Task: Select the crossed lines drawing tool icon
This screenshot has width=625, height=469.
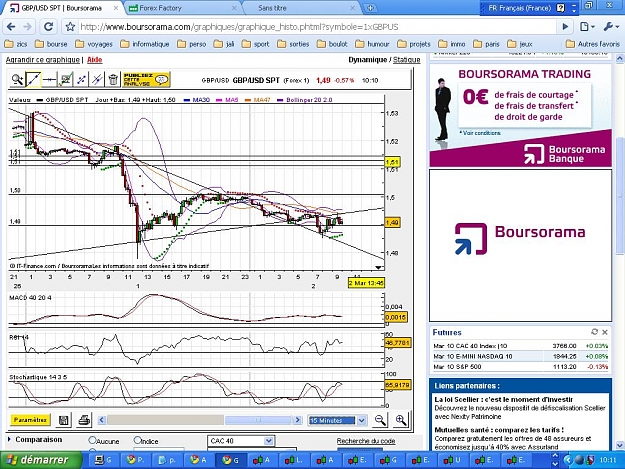Action: [97, 79]
